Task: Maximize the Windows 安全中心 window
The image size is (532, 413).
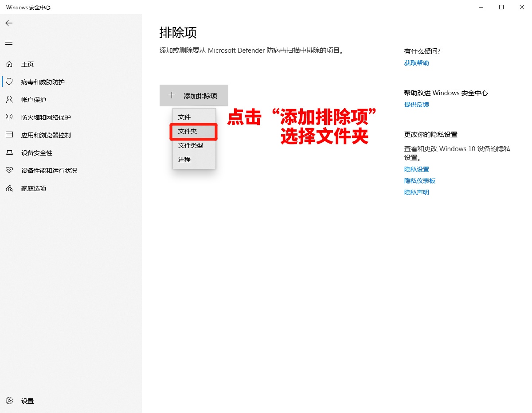Action: point(501,7)
